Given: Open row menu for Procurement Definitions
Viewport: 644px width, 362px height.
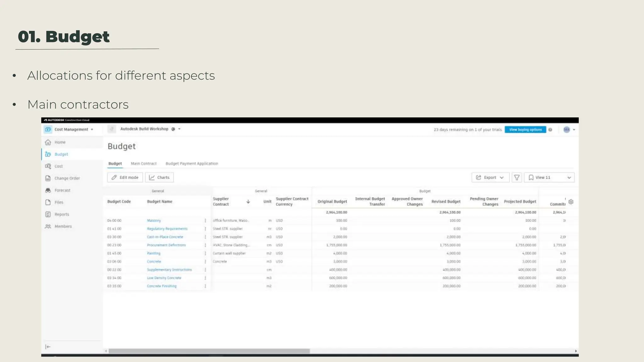Looking at the screenshot, I should [205, 245].
